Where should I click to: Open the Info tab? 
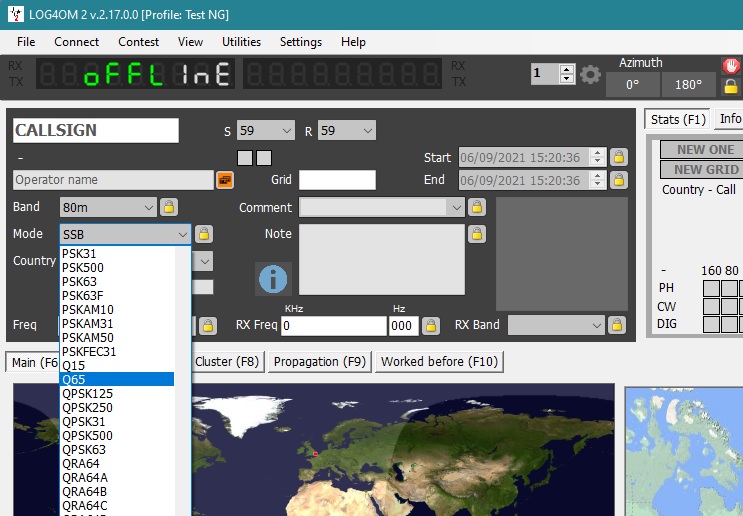pyautogui.click(x=730, y=118)
